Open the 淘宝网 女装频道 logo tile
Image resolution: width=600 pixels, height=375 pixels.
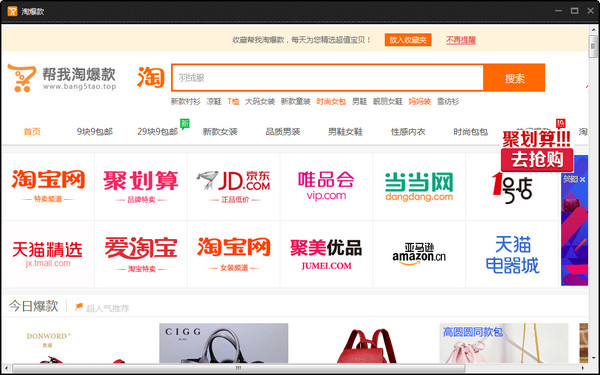(233, 254)
